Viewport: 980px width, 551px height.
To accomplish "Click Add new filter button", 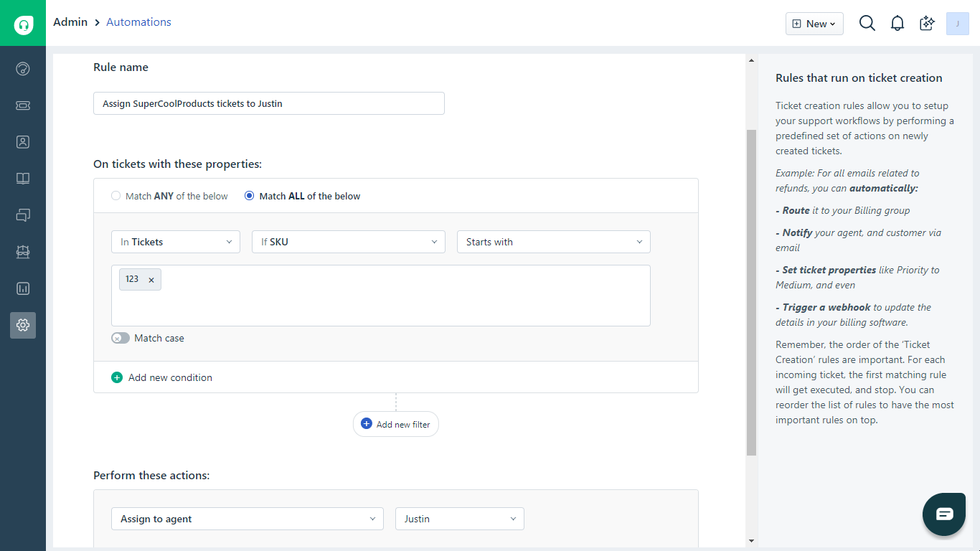I will click(x=395, y=424).
